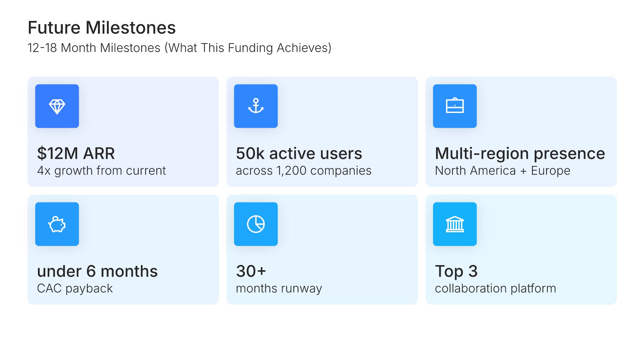Select the Future Milestones title
Image resolution: width=644 pixels, height=362 pixels.
click(102, 27)
